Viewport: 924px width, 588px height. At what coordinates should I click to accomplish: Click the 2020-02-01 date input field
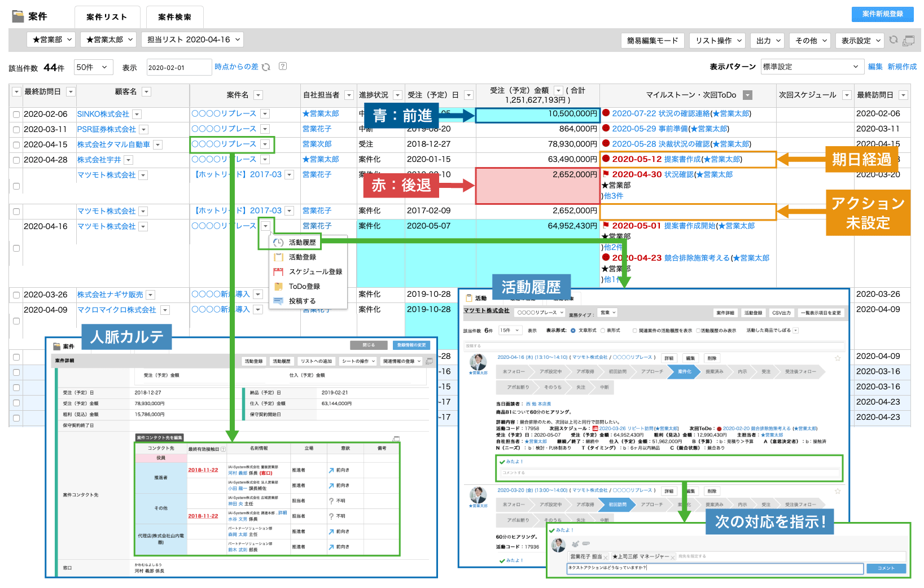pos(179,67)
